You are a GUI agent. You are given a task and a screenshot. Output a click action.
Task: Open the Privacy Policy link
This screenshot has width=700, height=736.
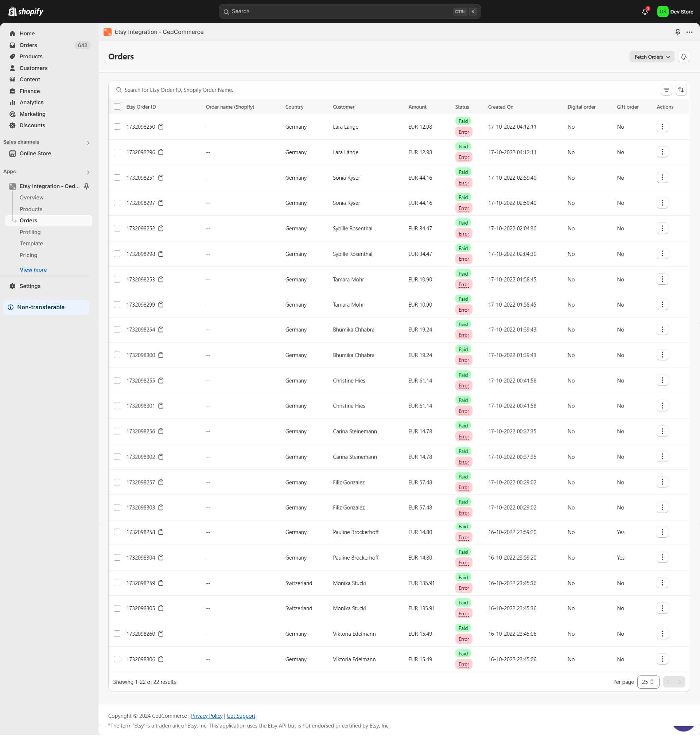[x=207, y=716]
